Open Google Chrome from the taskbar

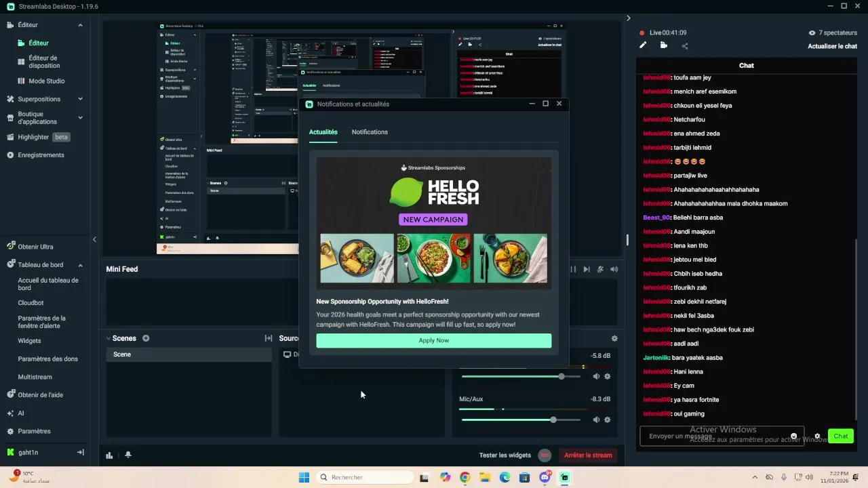(465, 477)
